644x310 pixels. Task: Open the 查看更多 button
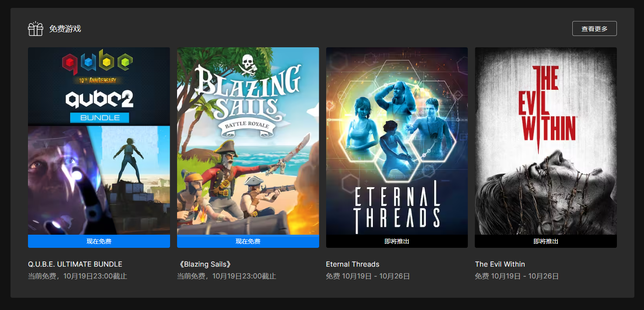594,28
